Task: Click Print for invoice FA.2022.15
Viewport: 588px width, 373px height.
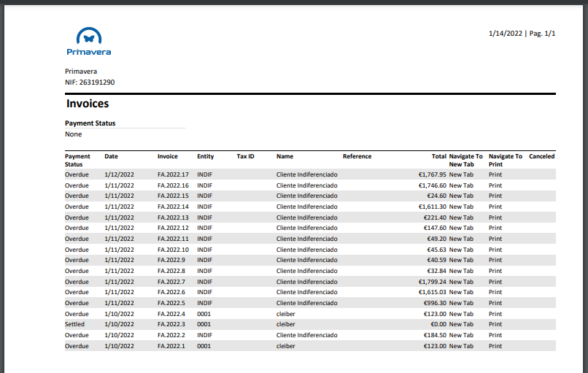Action: pos(495,196)
